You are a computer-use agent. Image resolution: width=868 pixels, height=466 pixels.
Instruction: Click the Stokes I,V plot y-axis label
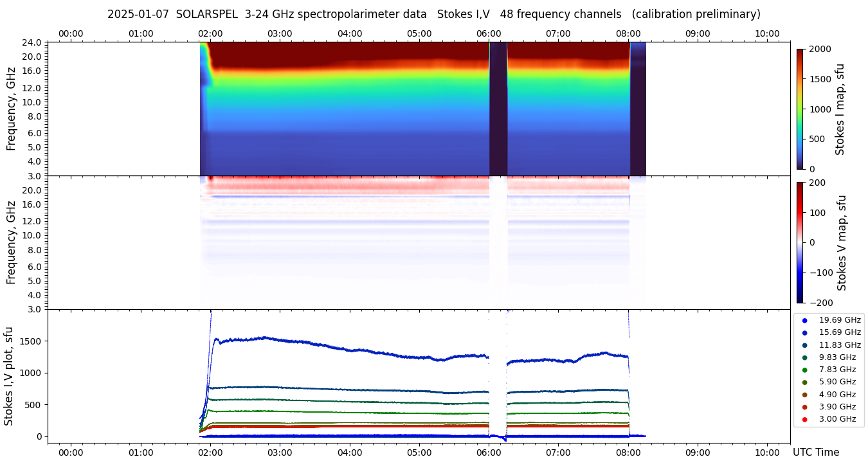click(x=9, y=376)
